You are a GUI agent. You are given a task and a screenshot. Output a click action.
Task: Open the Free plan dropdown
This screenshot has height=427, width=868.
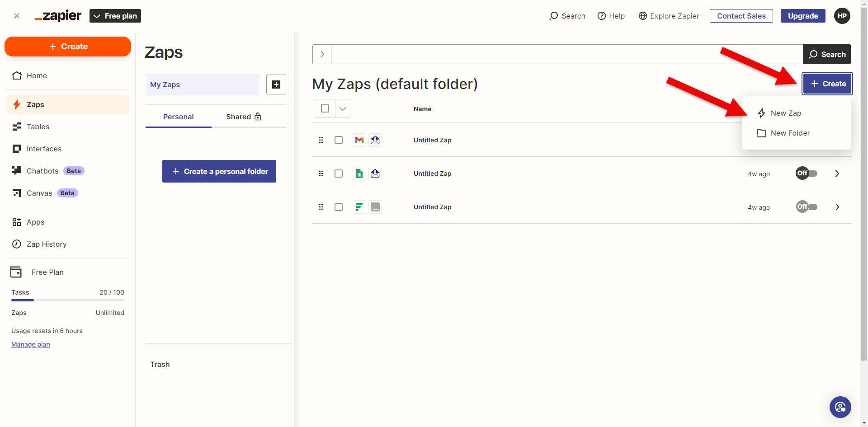click(115, 16)
